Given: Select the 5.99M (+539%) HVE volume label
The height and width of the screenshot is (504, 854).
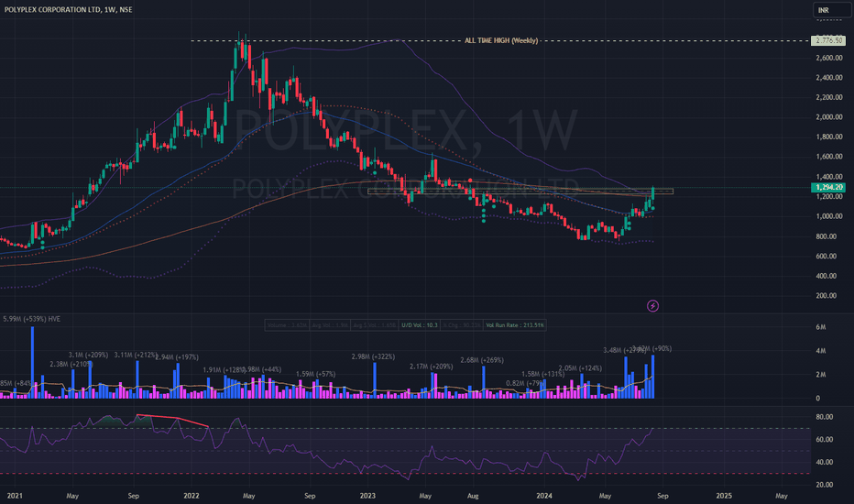Looking at the screenshot, I should [x=31, y=319].
